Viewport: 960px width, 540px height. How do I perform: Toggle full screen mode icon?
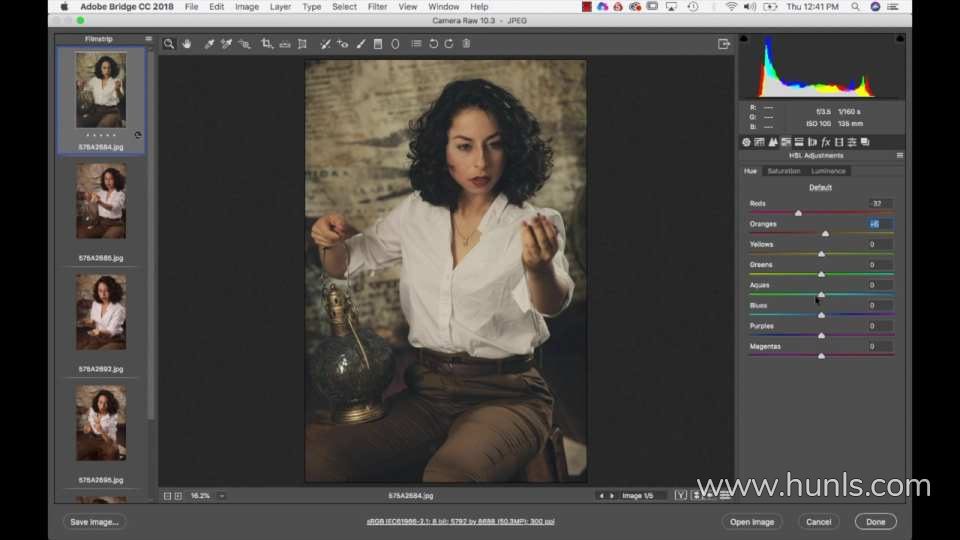pyautogui.click(x=724, y=44)
